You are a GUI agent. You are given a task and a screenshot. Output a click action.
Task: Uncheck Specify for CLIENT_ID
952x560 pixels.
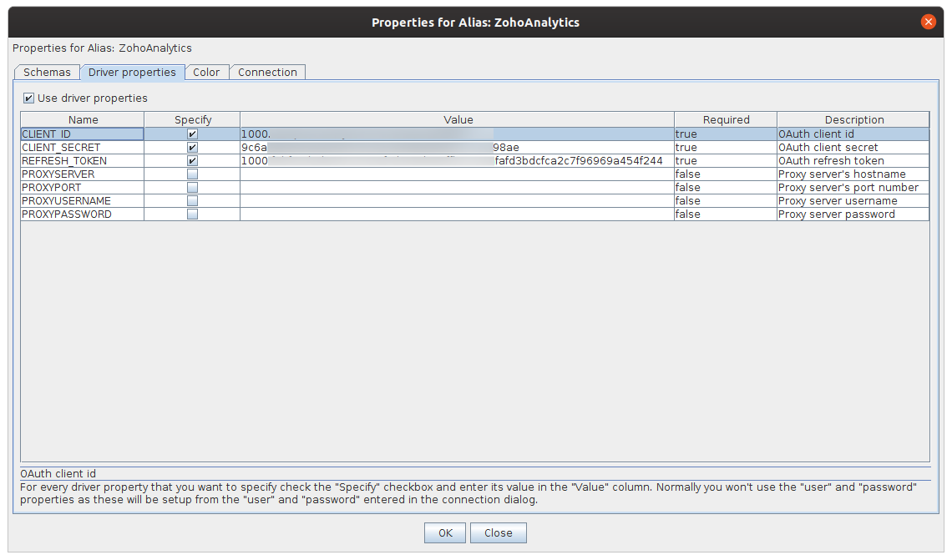pyautogui.click(x=192, y=134)
